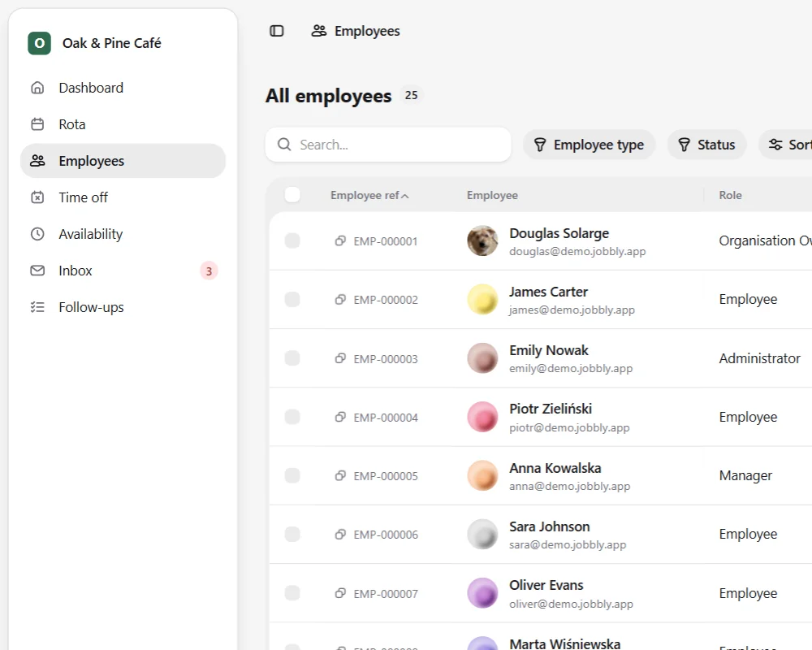Copy reference icon for EMP-000001
Screen dimensions: 812x650
pos(340,241)
